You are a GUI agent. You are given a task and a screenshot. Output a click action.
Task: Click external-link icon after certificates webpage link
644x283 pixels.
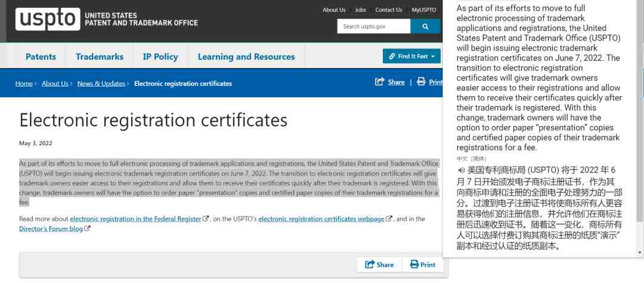click(389, 219)
